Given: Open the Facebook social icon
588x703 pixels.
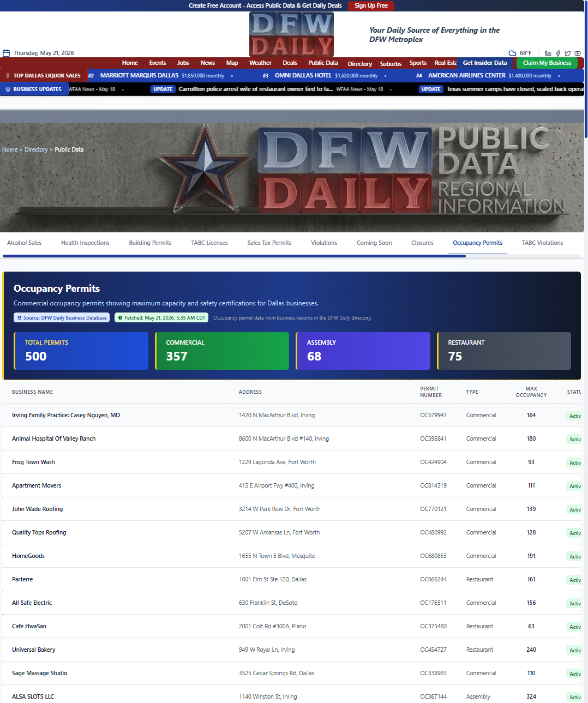Looking at the screenshot, I should (558, 53).
